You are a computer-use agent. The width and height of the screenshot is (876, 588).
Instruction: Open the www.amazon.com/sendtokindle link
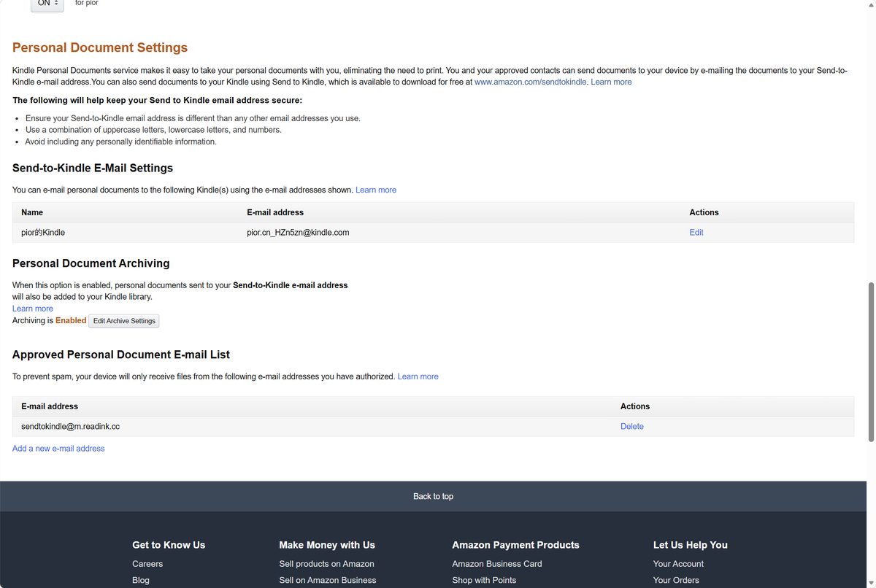pos(530,82)
